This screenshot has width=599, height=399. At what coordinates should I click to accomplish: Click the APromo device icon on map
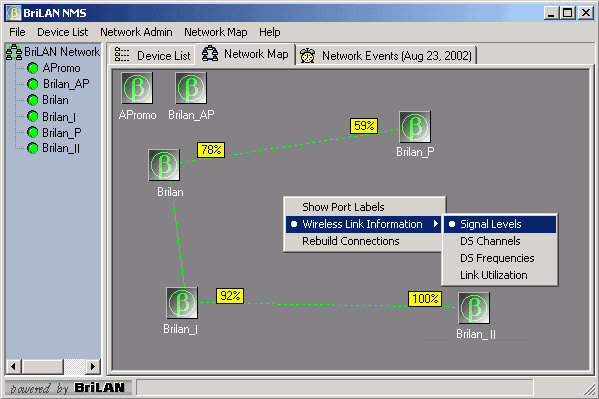tap(137, 88)
